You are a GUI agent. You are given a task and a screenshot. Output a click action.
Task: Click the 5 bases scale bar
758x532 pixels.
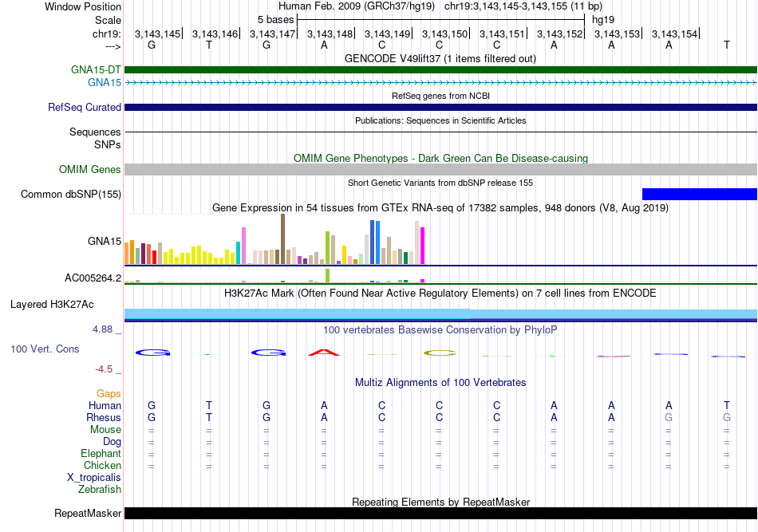coord(441,20)
